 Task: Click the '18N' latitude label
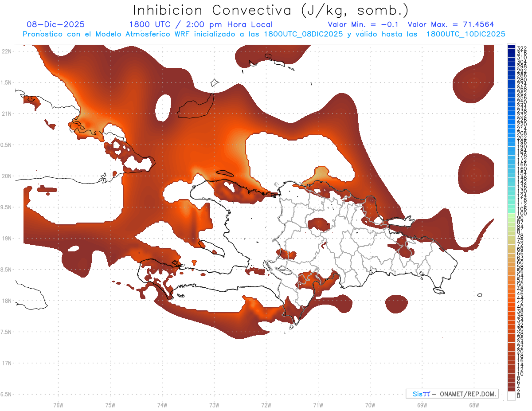click(7, 301)
